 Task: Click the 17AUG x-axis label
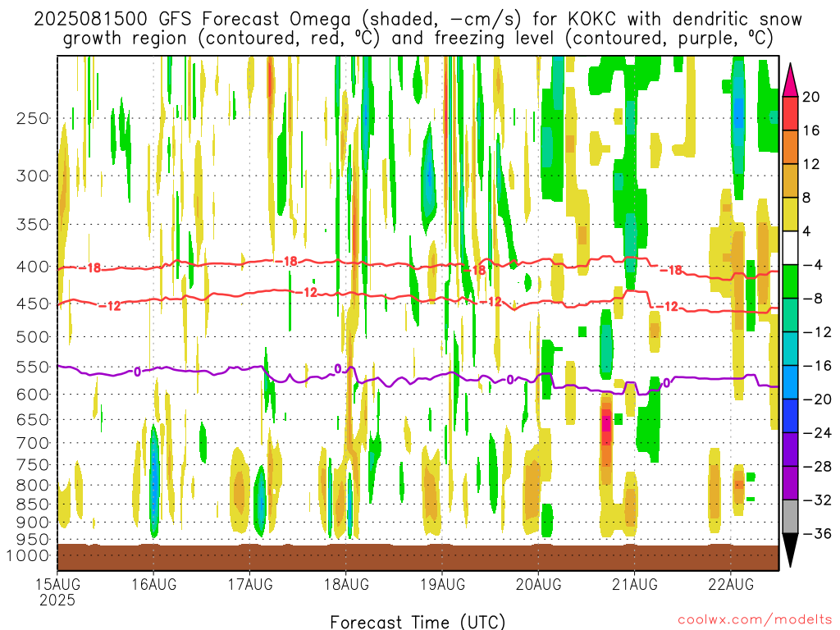(x=250, y=584)
